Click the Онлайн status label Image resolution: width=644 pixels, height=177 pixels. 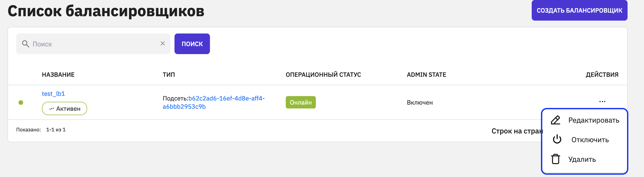301,102
